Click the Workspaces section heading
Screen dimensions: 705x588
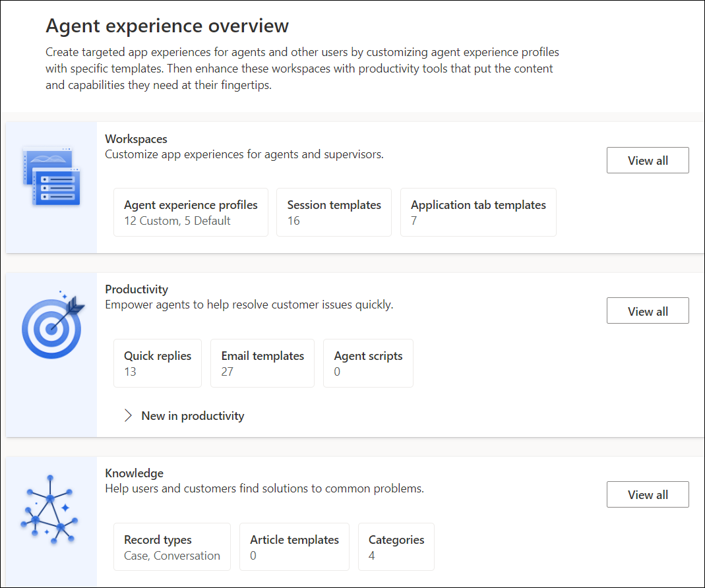(x=136, y=138)
